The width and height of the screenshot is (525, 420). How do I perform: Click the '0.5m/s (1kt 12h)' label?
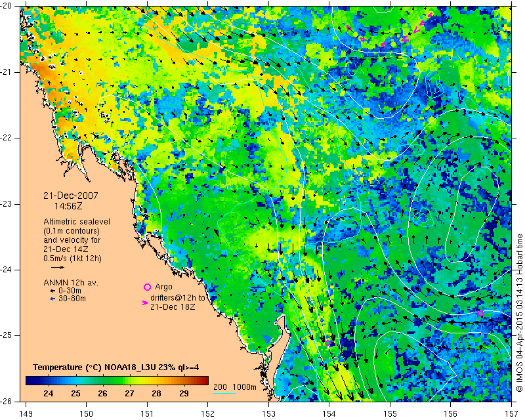pos(72,259)
